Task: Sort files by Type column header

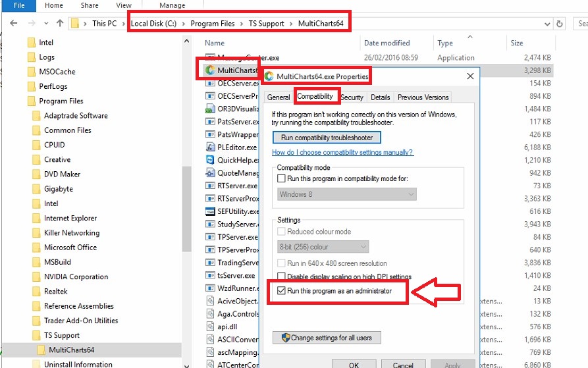Action: pos(444,43)
